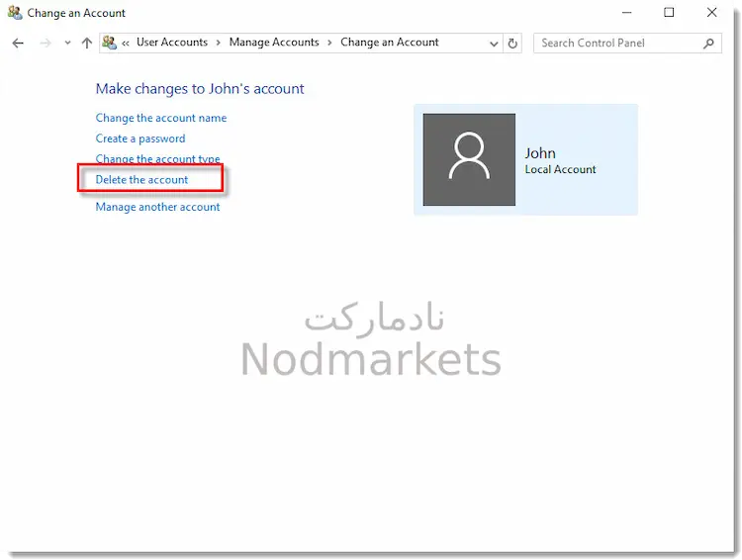Expand the chevron after User Accounts
742x560 pixels.
point(219,44)
